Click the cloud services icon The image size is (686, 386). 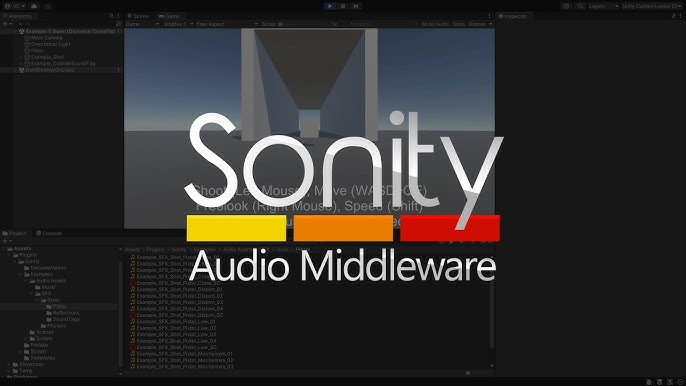[x=34, y=6]
